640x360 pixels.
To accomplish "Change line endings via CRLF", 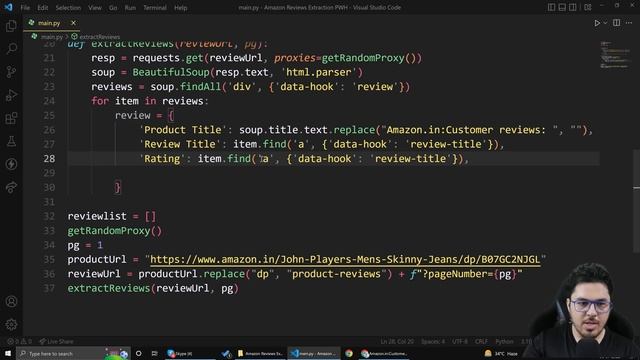I will tap(481, 341).
